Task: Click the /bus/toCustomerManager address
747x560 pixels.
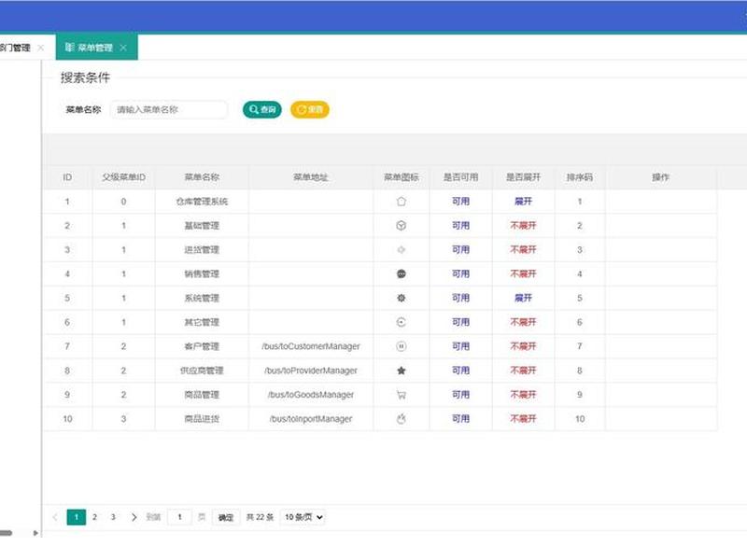Action: pyautogui.click(x=311, y=346)
